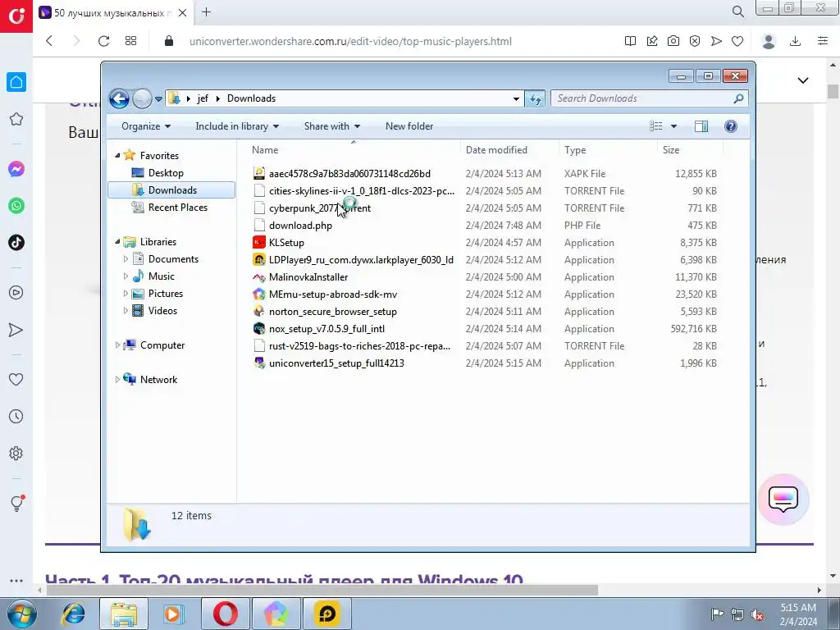Open Explorer help question mark icon
The height and width of the screenshot is (630, 840).
click(x=731, y=126)
